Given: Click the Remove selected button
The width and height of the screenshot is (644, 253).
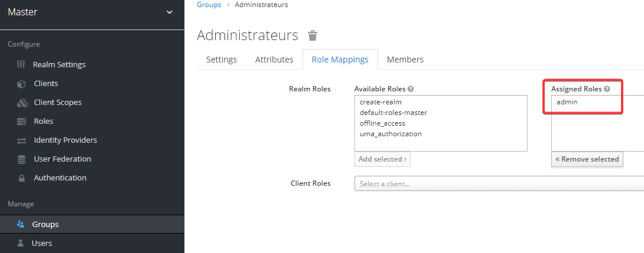Looking at the screenshot, I should point(587,159).
